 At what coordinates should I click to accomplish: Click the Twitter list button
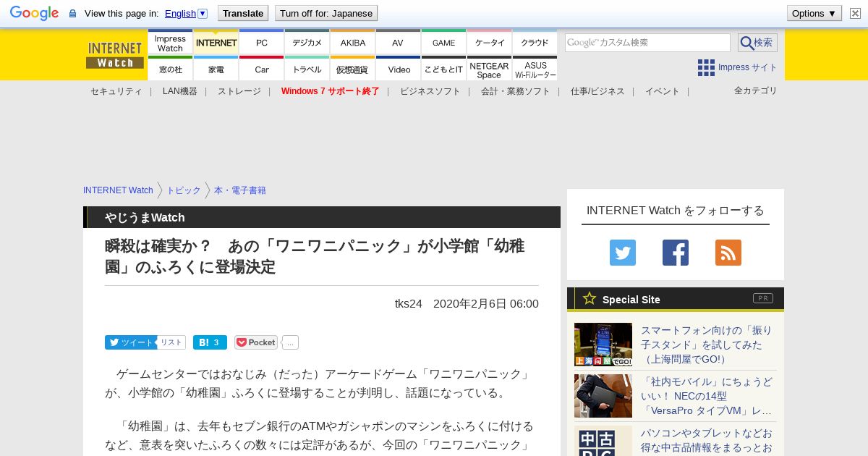[x=171, y=342]
